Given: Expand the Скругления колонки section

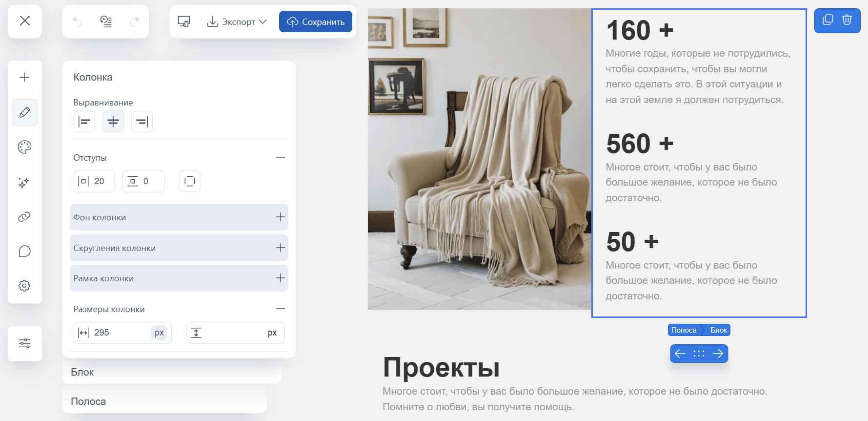Looking at the screenshot, I should pos(179,248).
